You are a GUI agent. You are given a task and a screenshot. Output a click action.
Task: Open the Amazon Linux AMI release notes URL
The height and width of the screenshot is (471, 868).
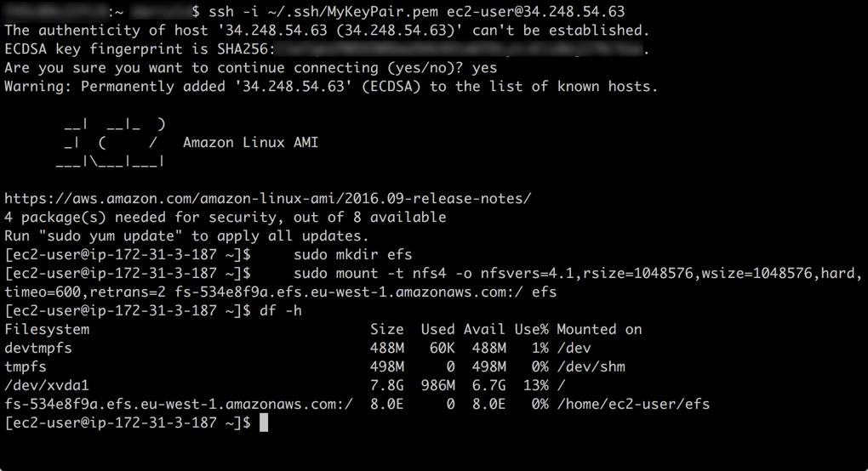[268, 198]
